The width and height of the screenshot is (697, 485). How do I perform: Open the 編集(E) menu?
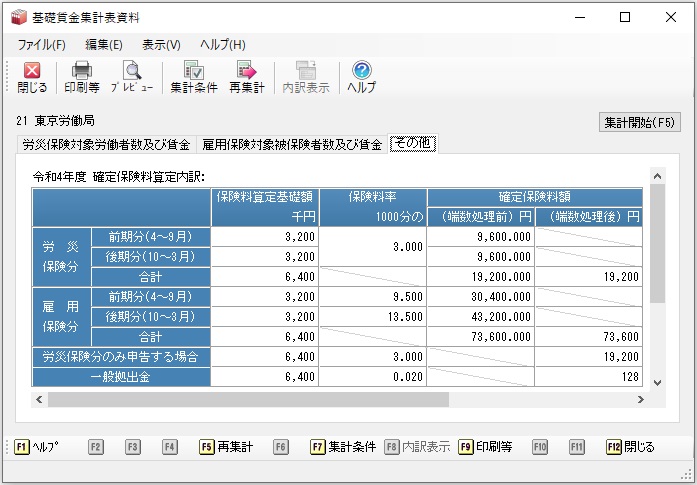[x=104, y=45]
